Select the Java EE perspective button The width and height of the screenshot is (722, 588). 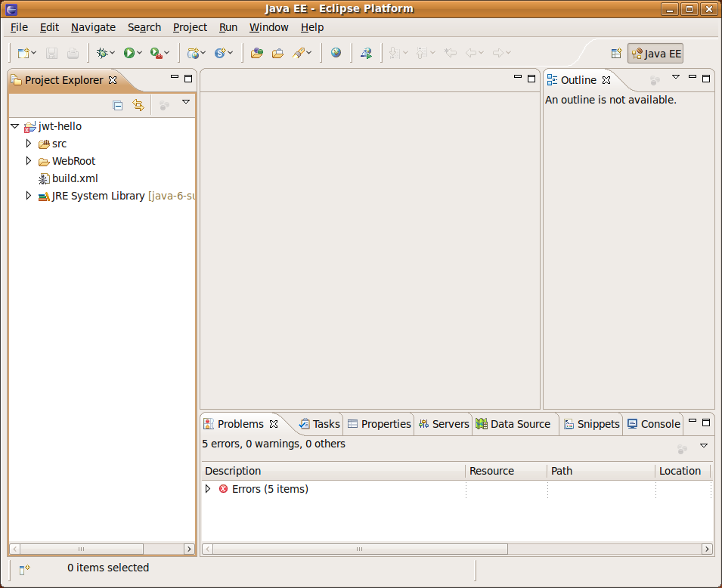[x=655, y=54]
